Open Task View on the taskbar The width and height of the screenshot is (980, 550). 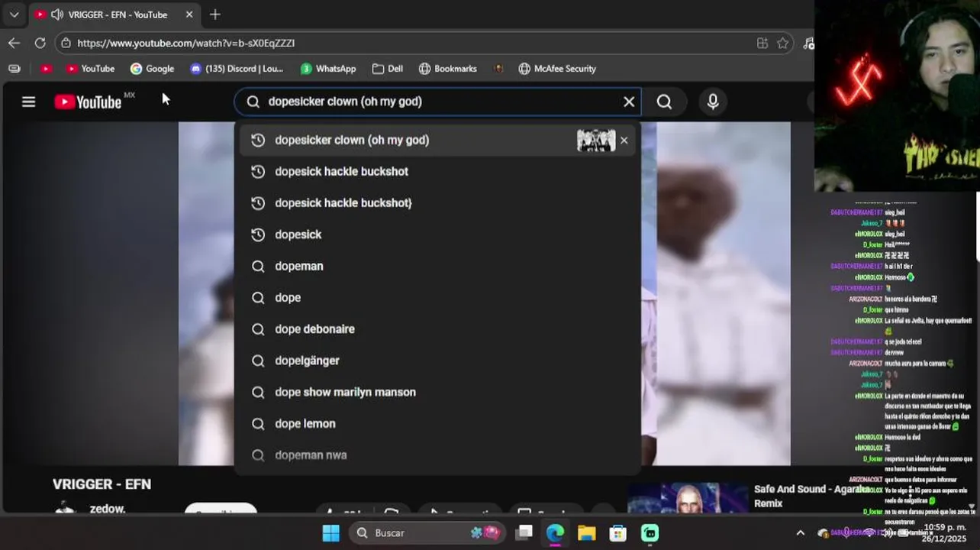tap(524, 533)
